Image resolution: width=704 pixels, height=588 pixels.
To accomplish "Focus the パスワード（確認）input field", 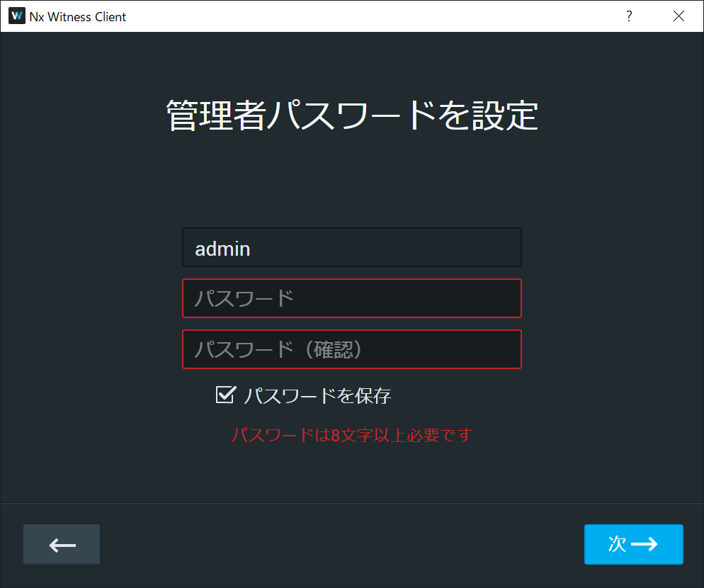I will click(x=351, y=349).
